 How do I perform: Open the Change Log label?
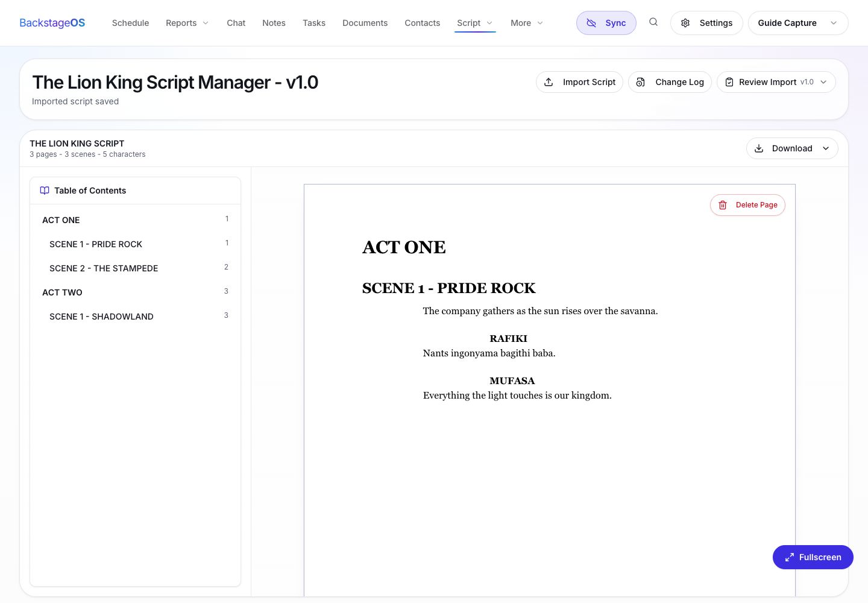680,82
